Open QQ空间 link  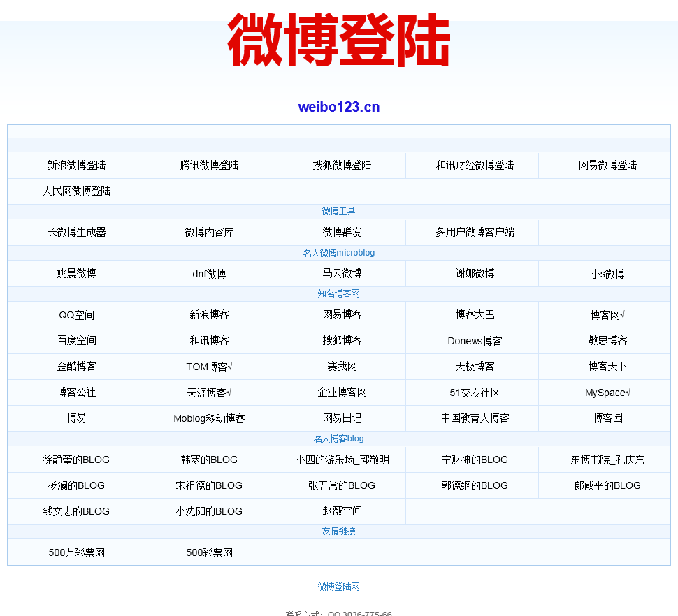coord(76,315)
